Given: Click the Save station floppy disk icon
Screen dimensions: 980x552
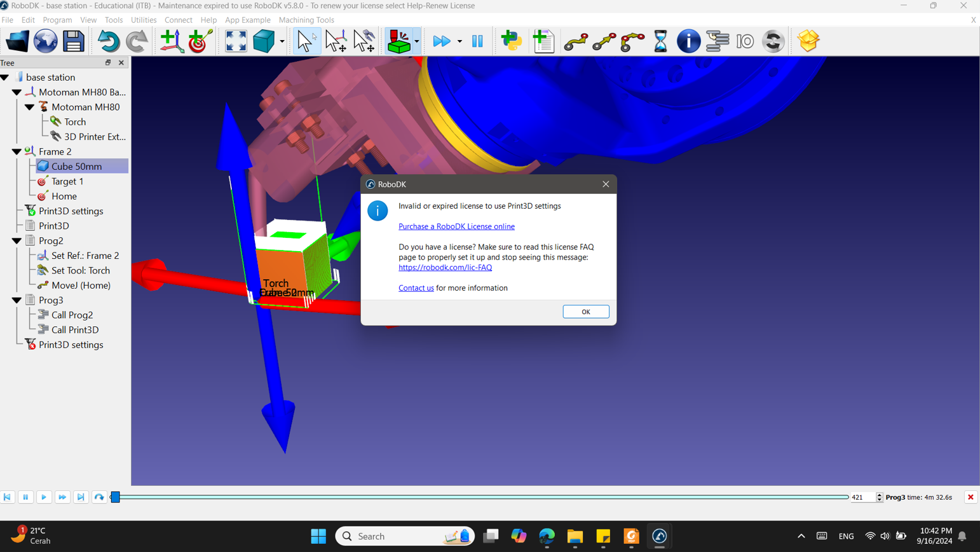Looking at the screenshot, I should tap(73, 41).
